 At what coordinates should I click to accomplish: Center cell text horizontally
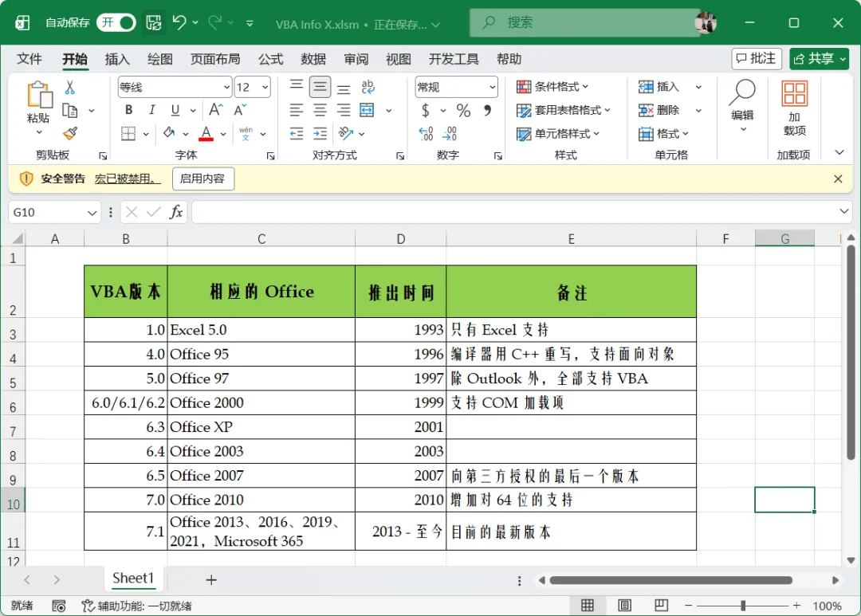pos(320,110)
